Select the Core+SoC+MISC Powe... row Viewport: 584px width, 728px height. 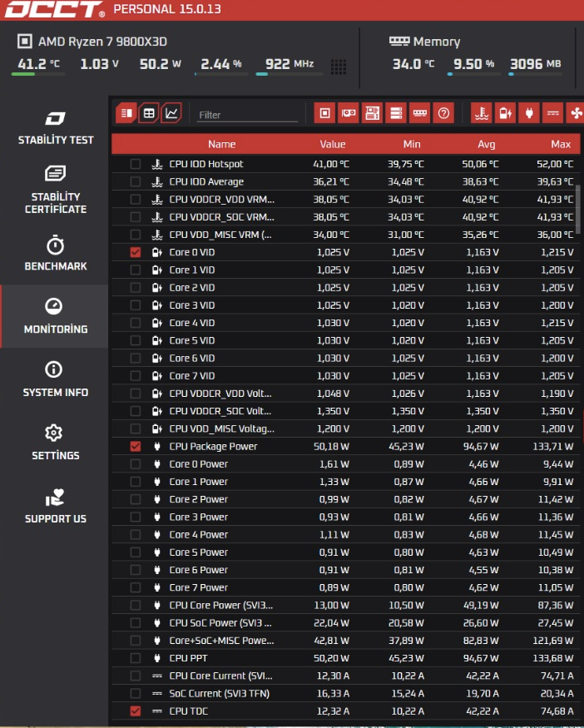tap(346, 641)
